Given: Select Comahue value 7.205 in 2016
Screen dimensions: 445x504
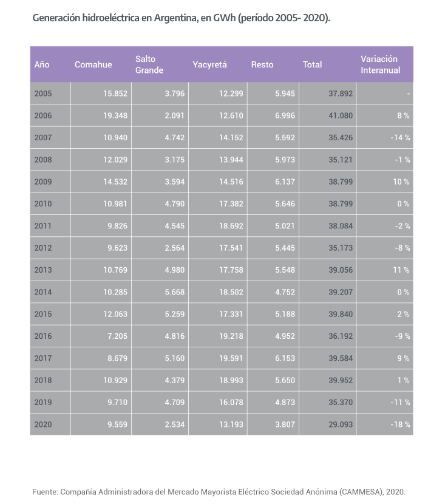Looking at the screenshot, I should (x=115, y=336).
